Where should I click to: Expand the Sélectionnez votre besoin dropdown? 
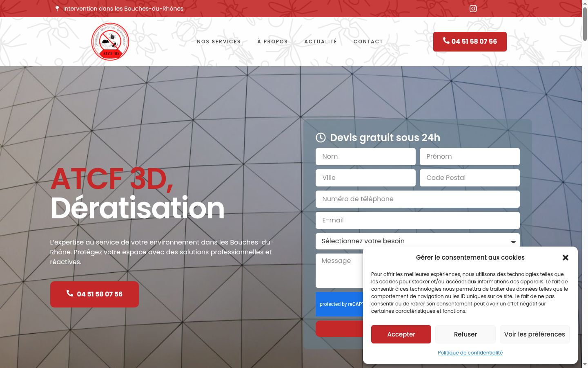(x=418, y=241)
